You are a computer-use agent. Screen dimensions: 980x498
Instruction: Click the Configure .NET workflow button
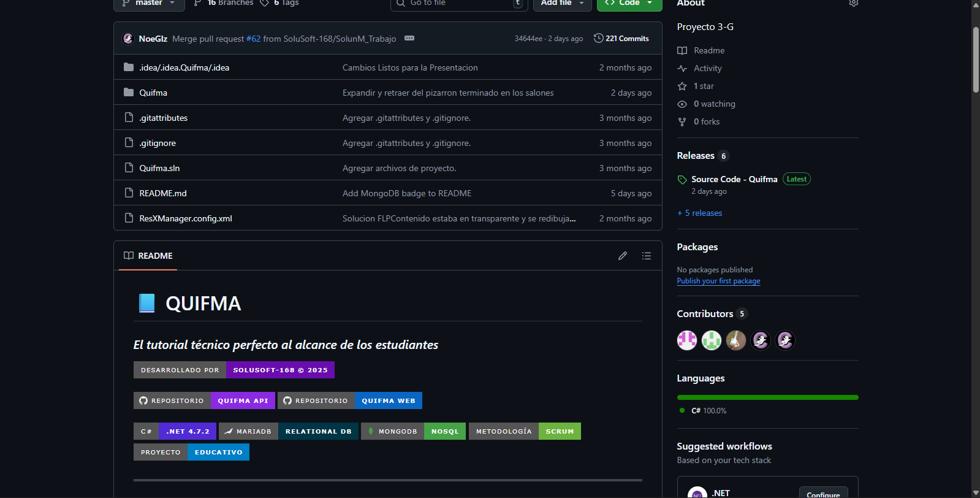click(x=822, y=493)
